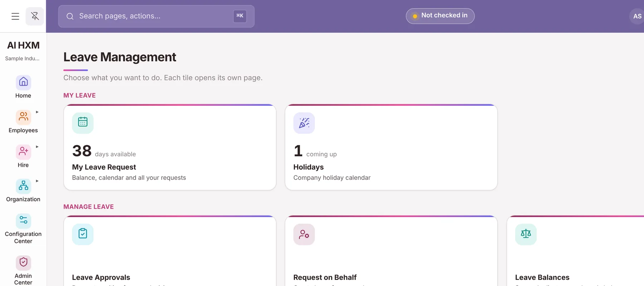Expand the Organization submenu arrow
This screenshot has width=644, height=286.
point(37,181)
